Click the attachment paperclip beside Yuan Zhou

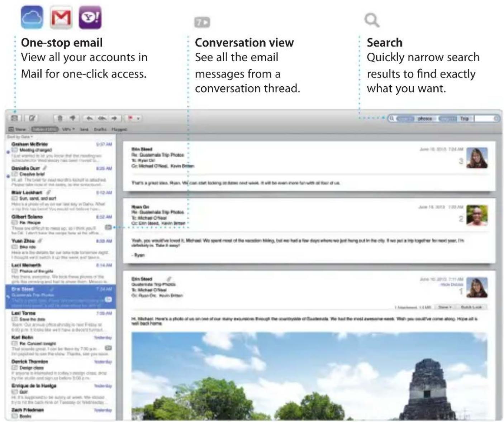tap(40, 241)
